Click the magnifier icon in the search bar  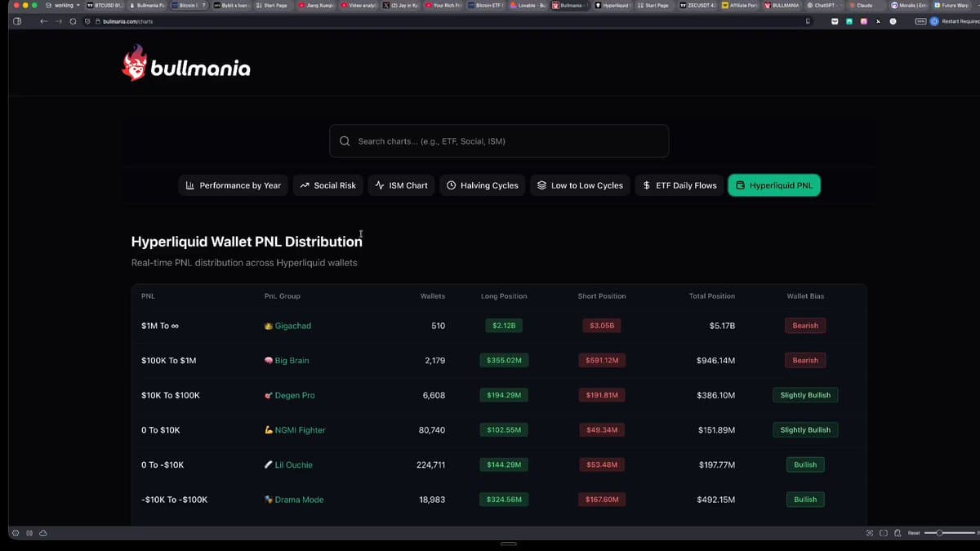[344, 140]
